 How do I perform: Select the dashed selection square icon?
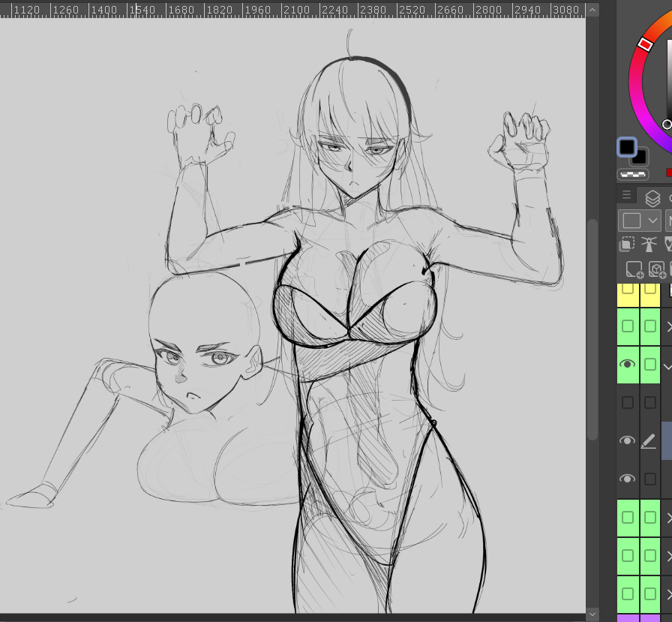pos(626,244)
